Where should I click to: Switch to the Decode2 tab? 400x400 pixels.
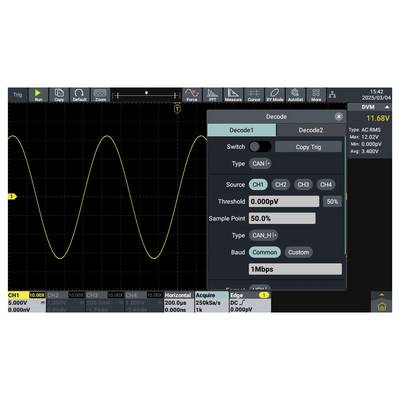pos(311,130)
